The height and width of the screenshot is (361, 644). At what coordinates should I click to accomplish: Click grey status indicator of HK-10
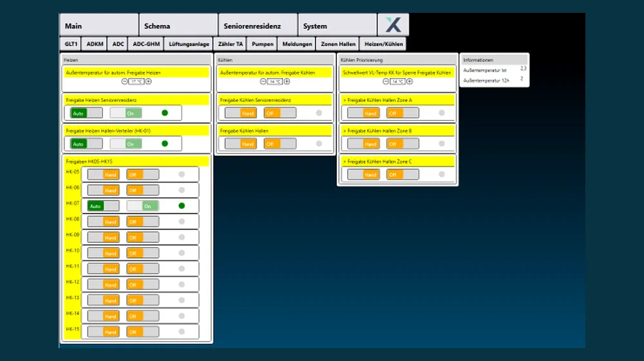tap(182, 253)
